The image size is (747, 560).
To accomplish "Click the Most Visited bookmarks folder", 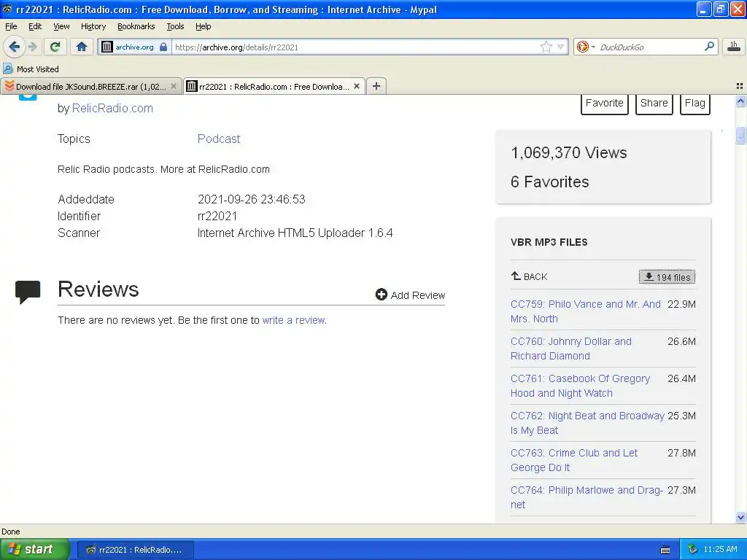I will tap(31, 69).
